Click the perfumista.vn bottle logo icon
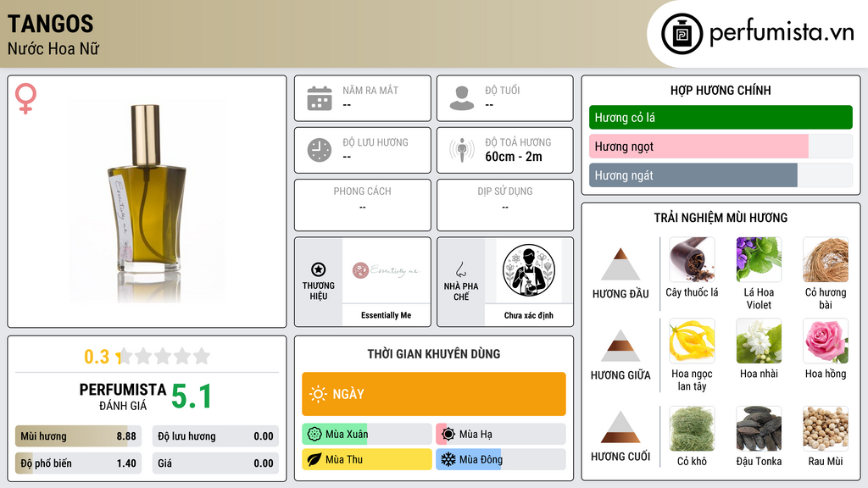This screenshot has width=868, height=488. [682, 34]
